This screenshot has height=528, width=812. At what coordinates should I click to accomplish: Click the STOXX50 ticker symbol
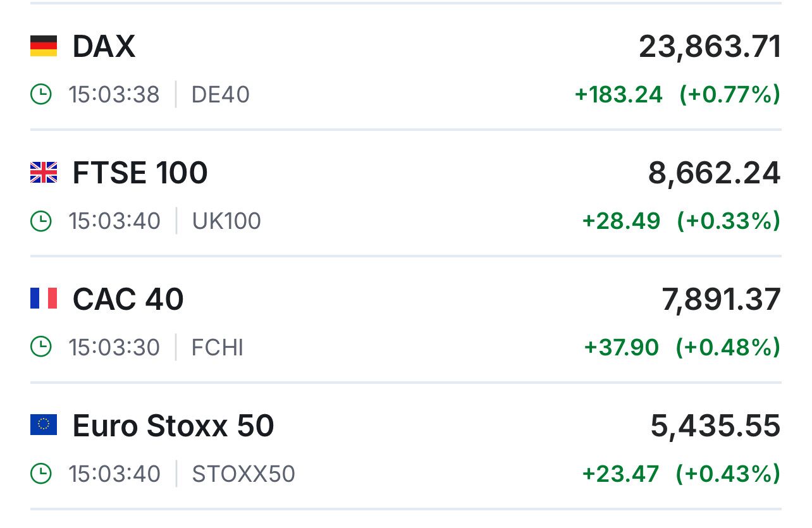[243, 474]
